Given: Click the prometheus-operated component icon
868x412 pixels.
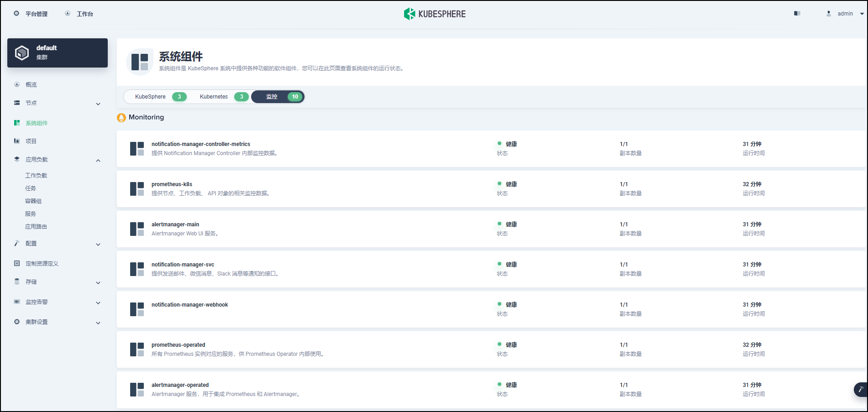Looking at the screenshot, I should pos(137,349).
